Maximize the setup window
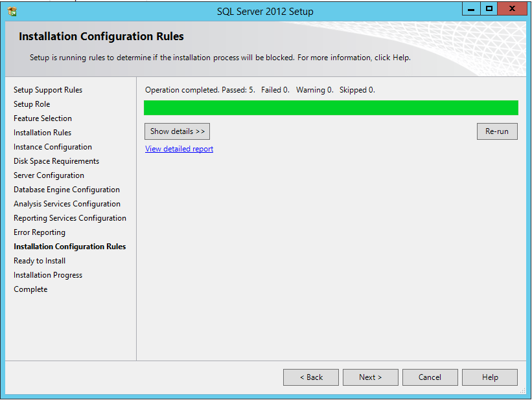The height and width of the screenshot is (400, 532). 489,9
